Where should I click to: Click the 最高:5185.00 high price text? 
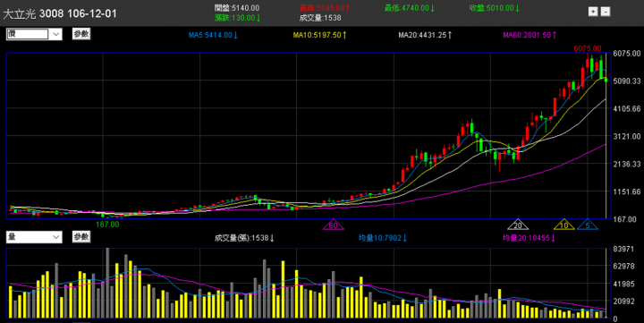[x=325, y=8]
